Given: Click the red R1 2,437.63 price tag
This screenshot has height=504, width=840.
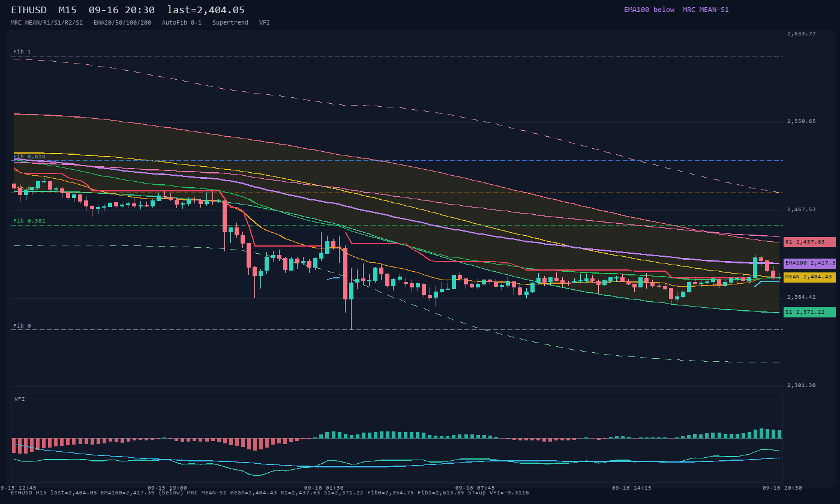Looking at the screenshot, I should pos(809,242).
